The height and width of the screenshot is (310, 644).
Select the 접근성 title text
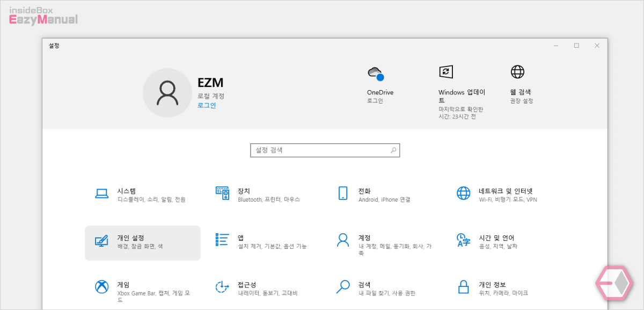tap(247, 284)
